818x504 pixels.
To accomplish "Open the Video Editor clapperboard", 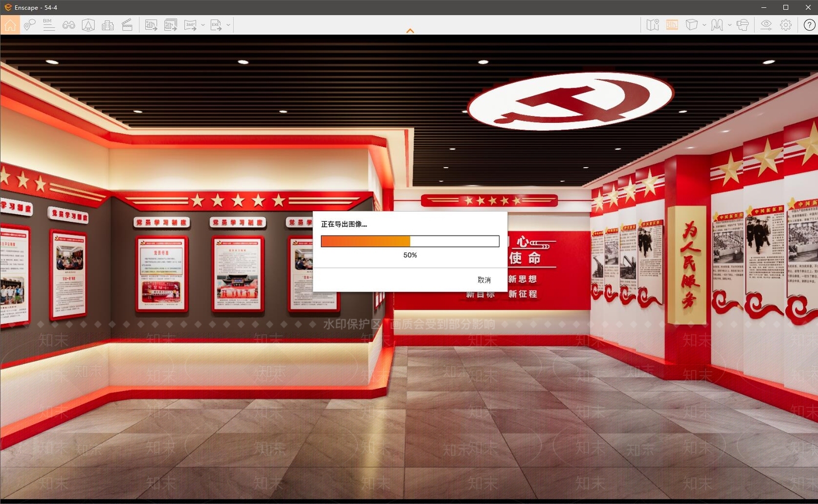I will (x=127, y=25).
